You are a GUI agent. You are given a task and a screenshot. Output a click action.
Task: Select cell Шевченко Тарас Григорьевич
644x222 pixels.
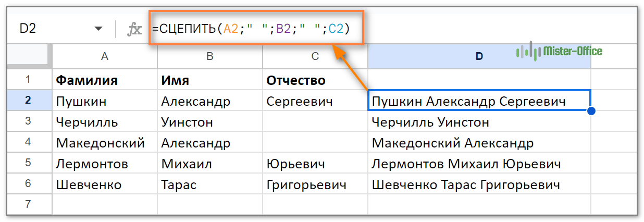click(x=479, y=184)
